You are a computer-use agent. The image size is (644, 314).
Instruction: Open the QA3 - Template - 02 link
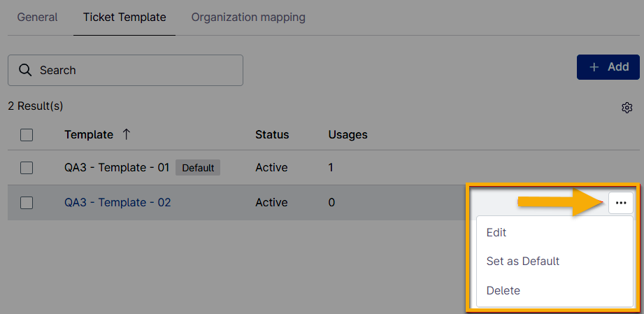[117, 203]
